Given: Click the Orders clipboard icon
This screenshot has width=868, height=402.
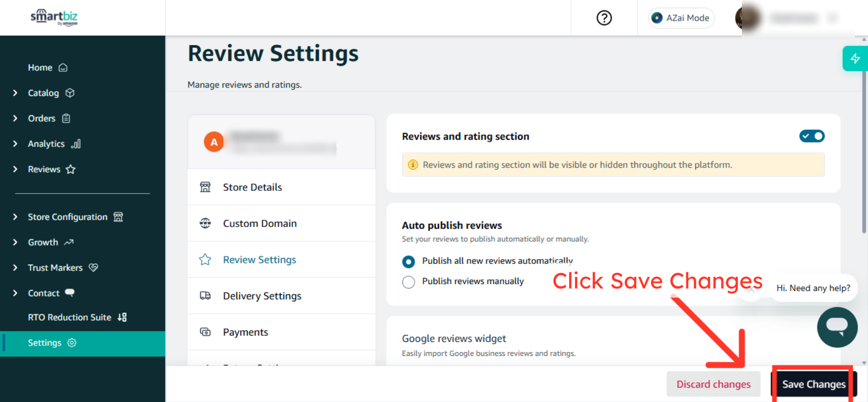Looking at the screenshot, I should [x=66, y=118].
